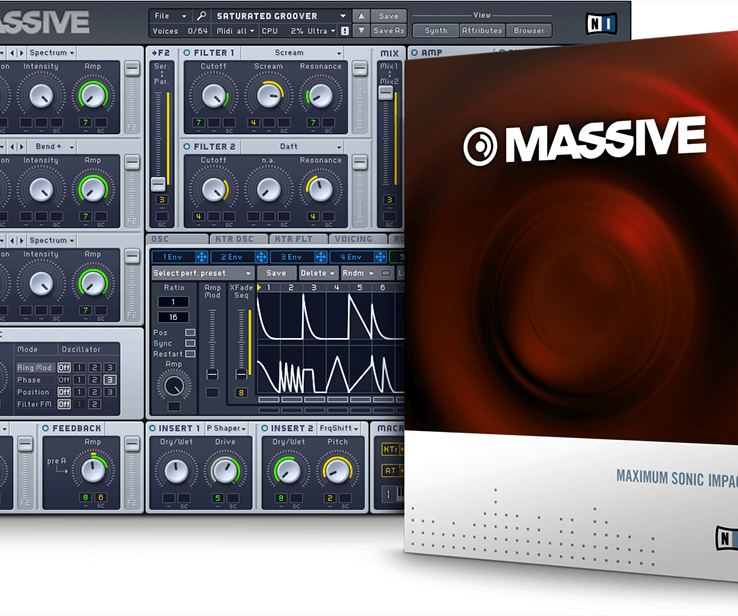Click the Filter 1 Resonance knob
Viewport: 738px width, 616px height.
point(320,96)
